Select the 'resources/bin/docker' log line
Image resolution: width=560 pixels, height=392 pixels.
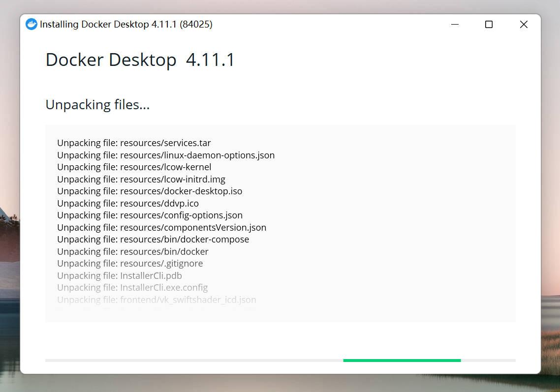[x=133, y=251]
